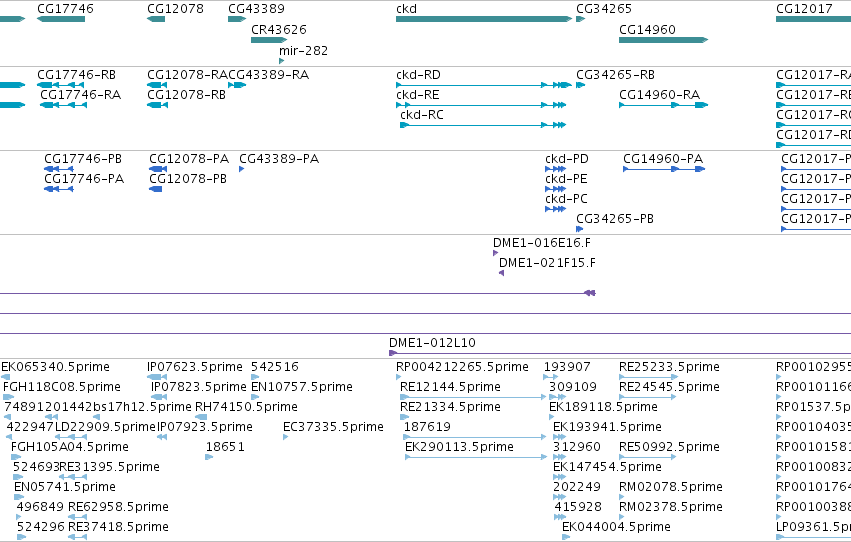Select EST IP07623.5prime
The image size is (851, 542).
195,367
